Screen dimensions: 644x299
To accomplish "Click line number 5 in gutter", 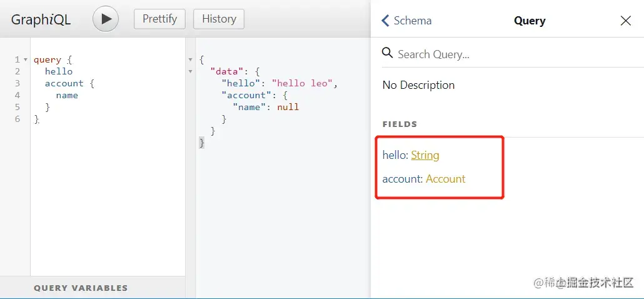I will tap(18, 107).
